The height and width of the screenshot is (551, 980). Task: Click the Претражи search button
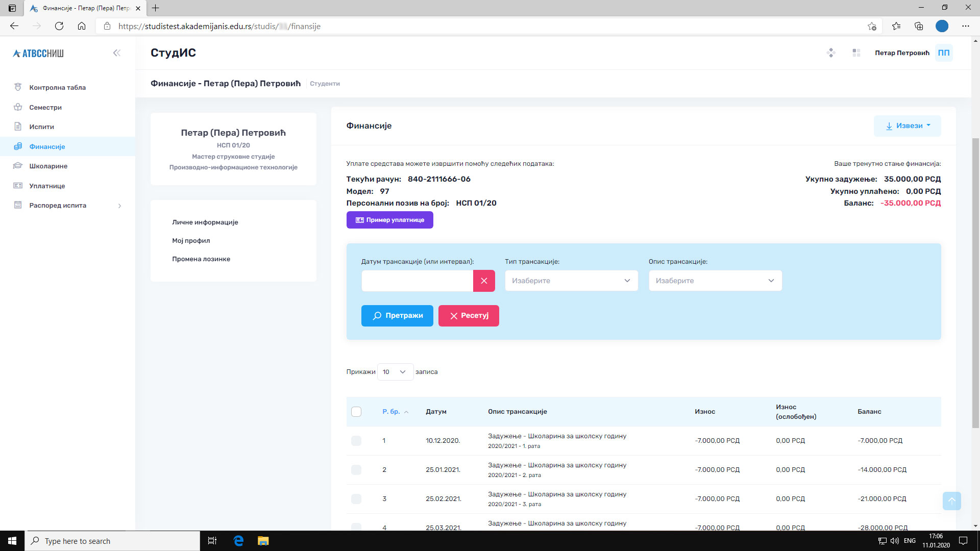397,316
